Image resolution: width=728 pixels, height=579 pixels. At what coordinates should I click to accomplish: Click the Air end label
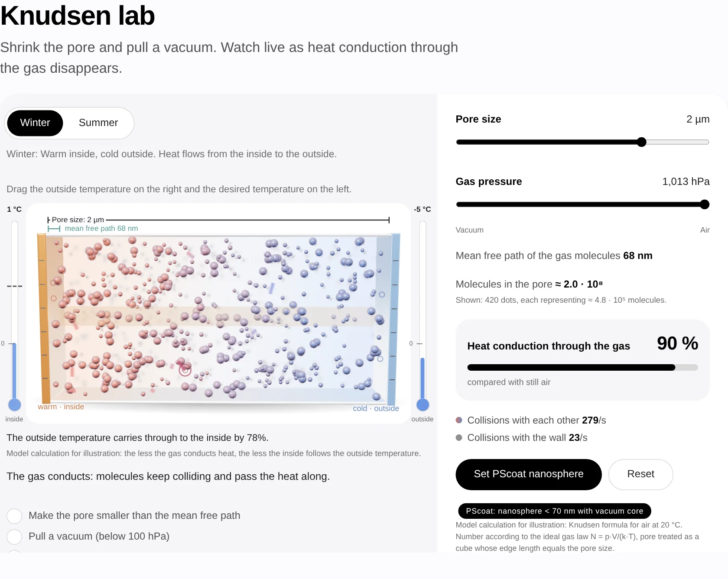(705, 230)
